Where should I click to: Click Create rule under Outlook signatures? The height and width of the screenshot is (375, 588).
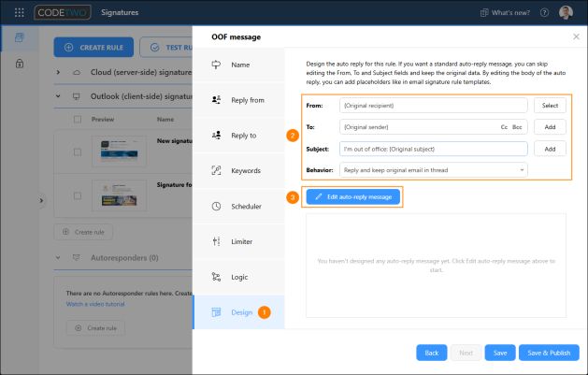(x=83, y=232)
